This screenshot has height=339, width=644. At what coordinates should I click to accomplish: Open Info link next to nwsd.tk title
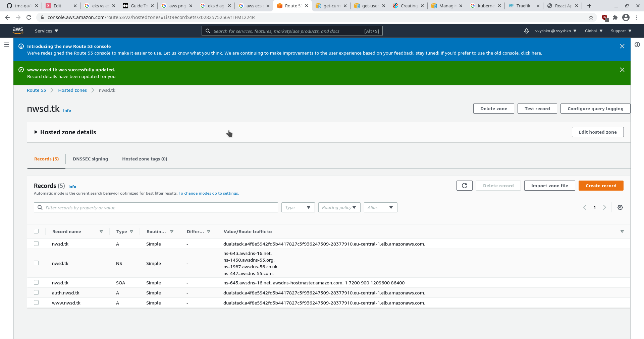click(x=67, y=111)
